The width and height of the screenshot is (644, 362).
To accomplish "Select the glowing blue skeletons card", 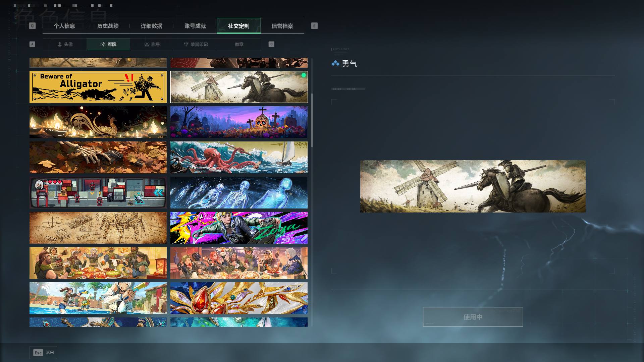I will point(239,192).
